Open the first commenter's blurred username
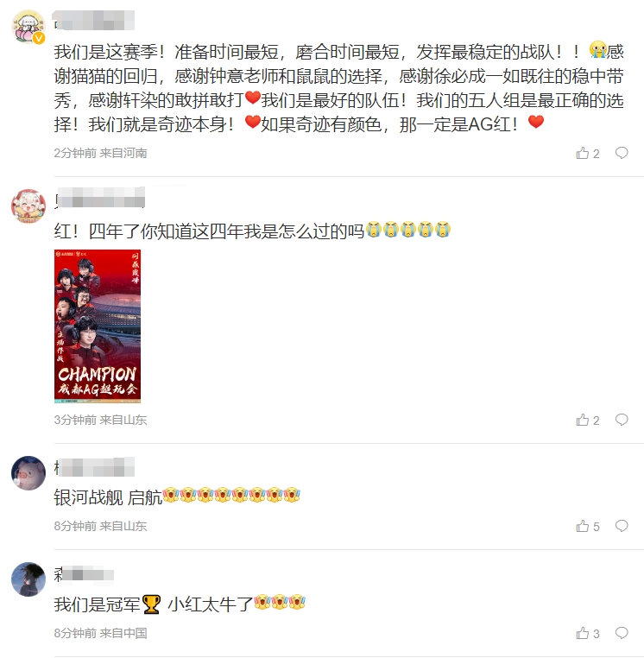 point(94,21)
